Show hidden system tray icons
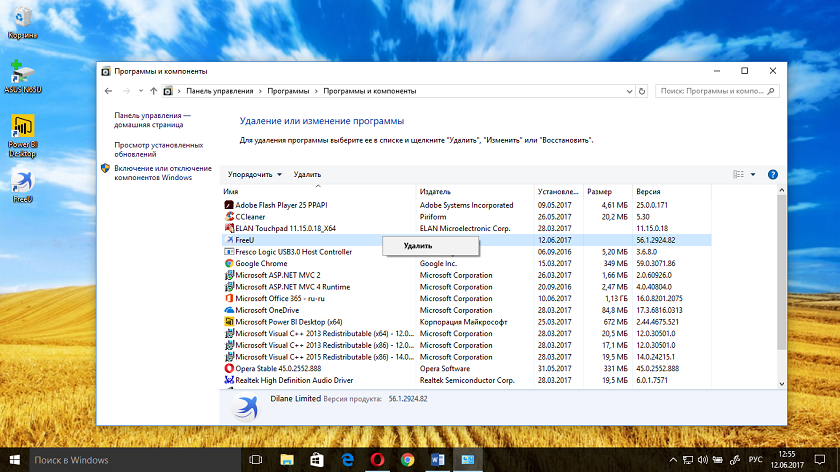Viewport: 840px width, 472px height. [x=673, y=460]
